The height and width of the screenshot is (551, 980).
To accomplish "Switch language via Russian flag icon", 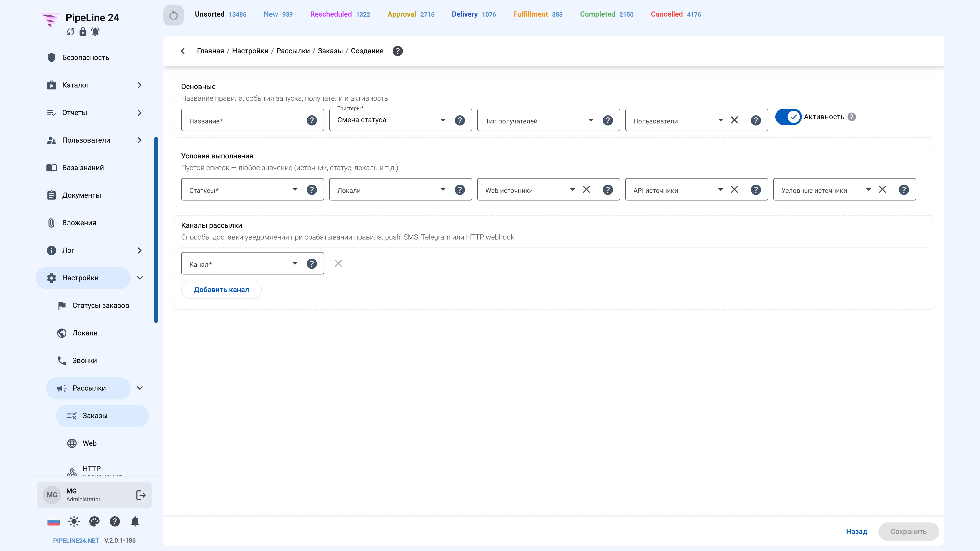I will (53, 522).
